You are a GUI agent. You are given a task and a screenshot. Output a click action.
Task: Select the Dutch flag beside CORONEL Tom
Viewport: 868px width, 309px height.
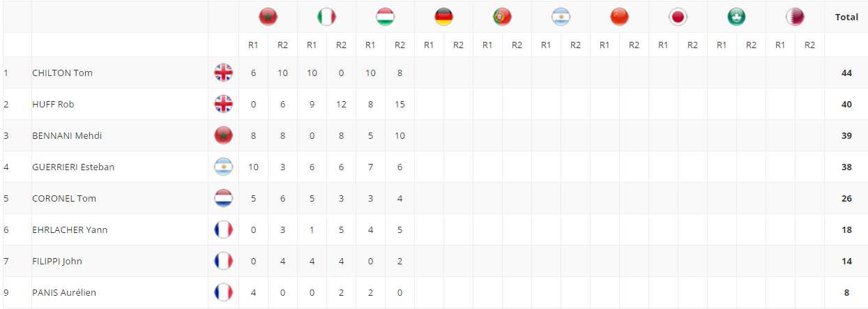coord(223,198)
